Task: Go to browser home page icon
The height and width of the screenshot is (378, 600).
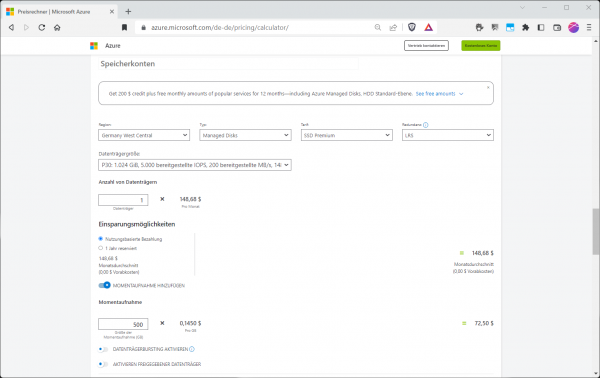Action: coord(57,28)
